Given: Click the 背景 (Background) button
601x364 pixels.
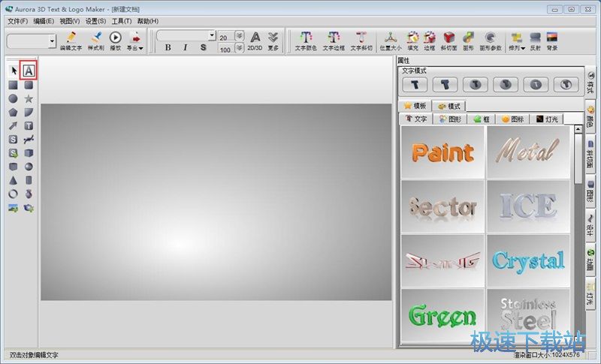Looking at the screenshot, I should click(x=552, y=41).
